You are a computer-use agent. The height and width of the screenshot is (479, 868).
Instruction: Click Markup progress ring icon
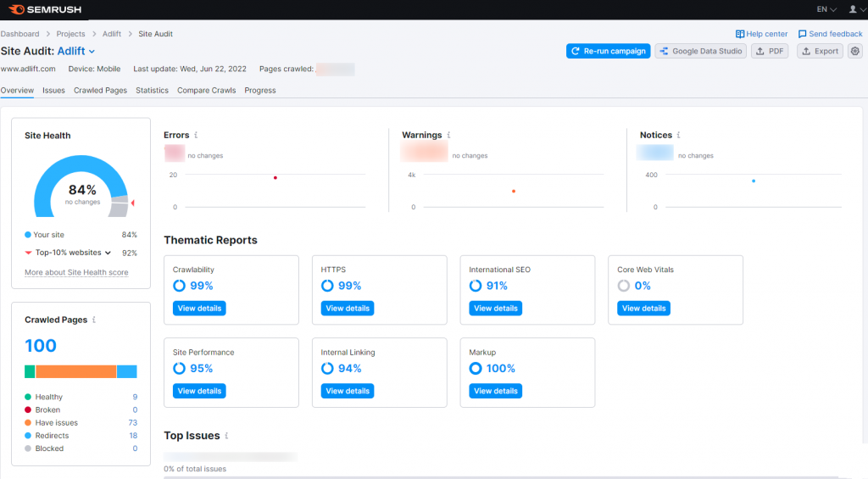pos(476,368)
